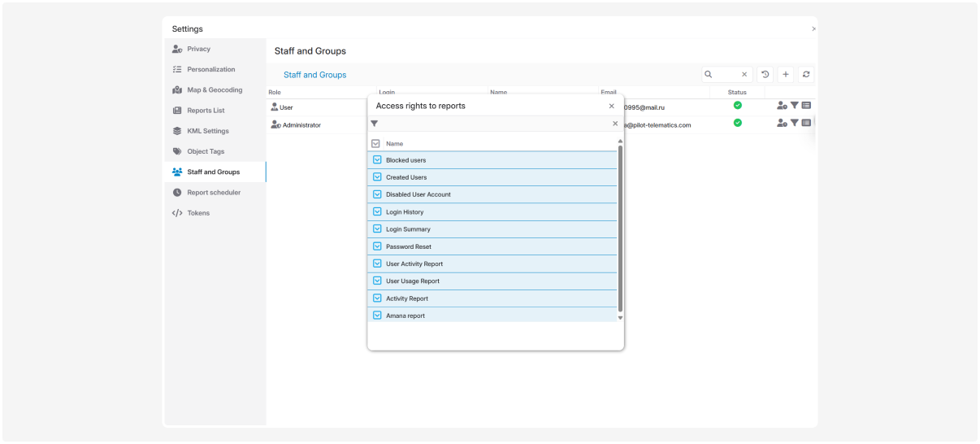The height and width of the screenshot is (444, 980).
Task: Uncheck the Password Reset report
Action: tap(377, 246)
